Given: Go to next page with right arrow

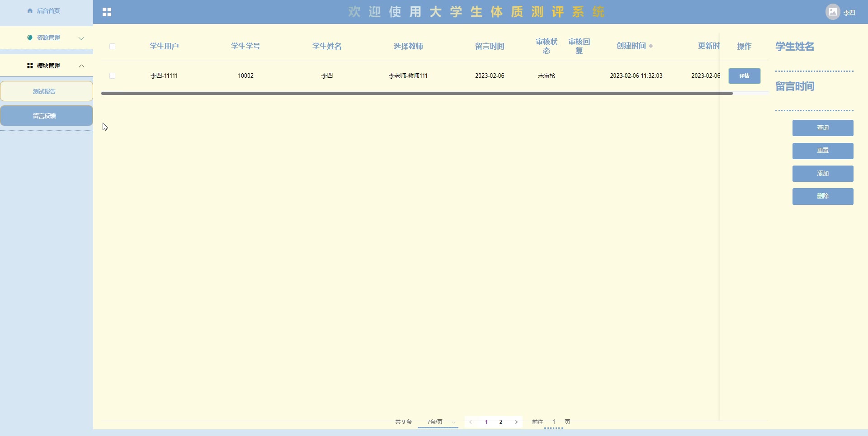Looking at the screenshot, I should click(x=516, y=422).
